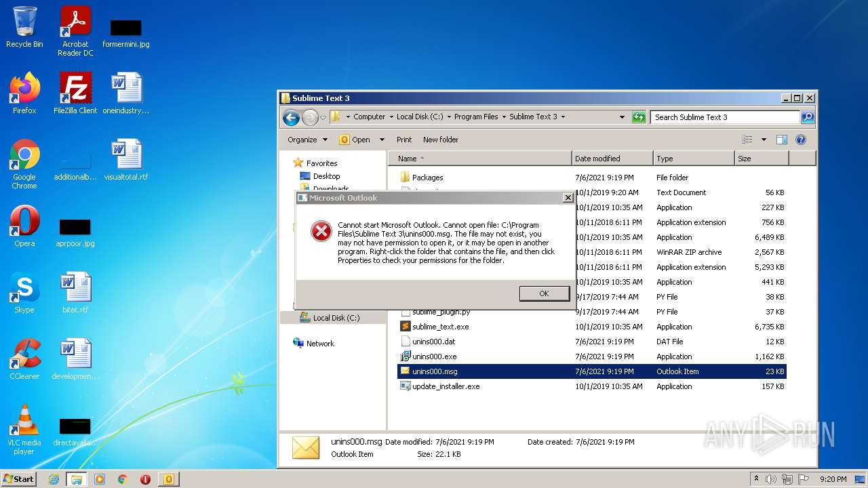Open Internet Explorer in taskbar
Viewport: 868px width, 488px height.
click(x=54, y=479)
